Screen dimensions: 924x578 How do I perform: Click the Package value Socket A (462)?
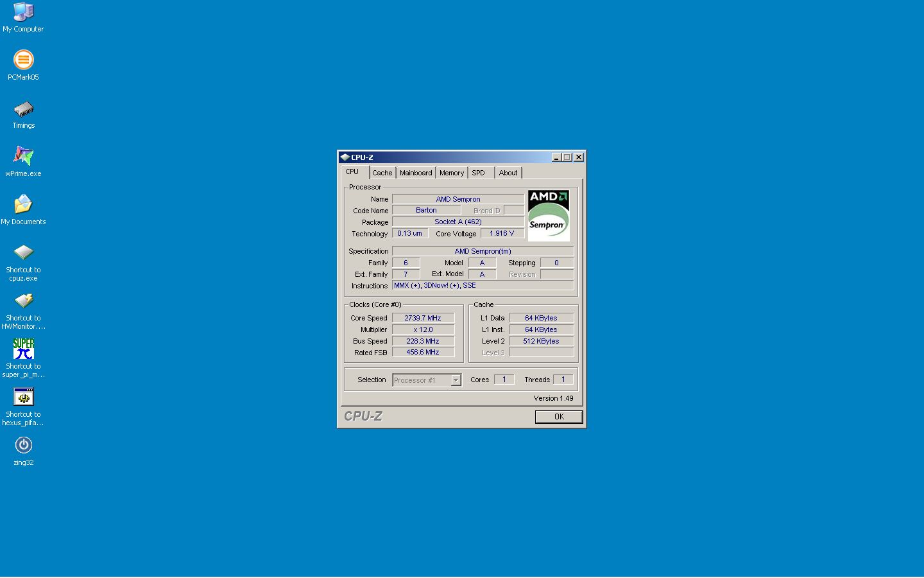pos(458,222)
